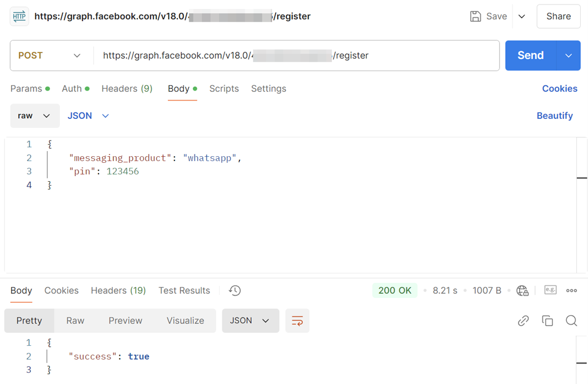Open the POST method dropdown
This screenshot has height=384, width=588.
click(x=49, y=56)
